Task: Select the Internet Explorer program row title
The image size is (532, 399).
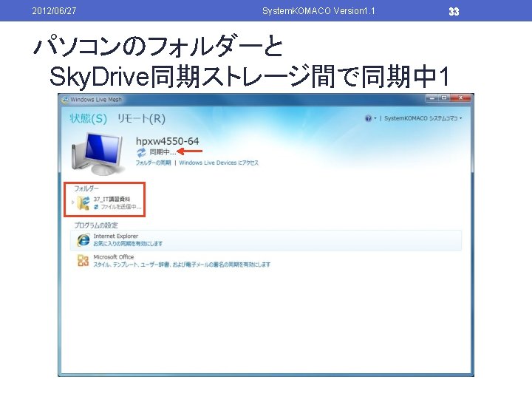Action: 116,236
